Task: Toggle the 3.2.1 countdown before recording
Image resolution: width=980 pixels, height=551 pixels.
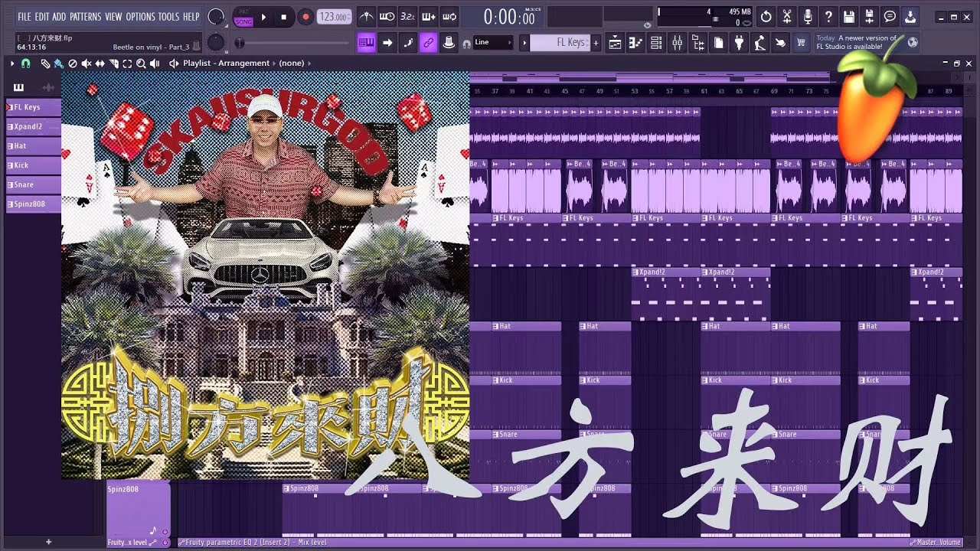Action: 408,17
